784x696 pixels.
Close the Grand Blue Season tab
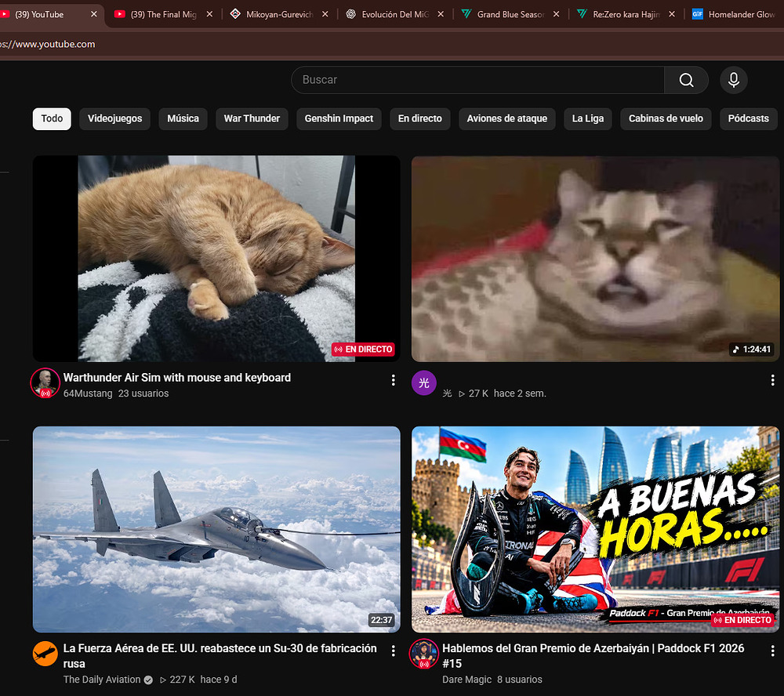coord(556,14)
